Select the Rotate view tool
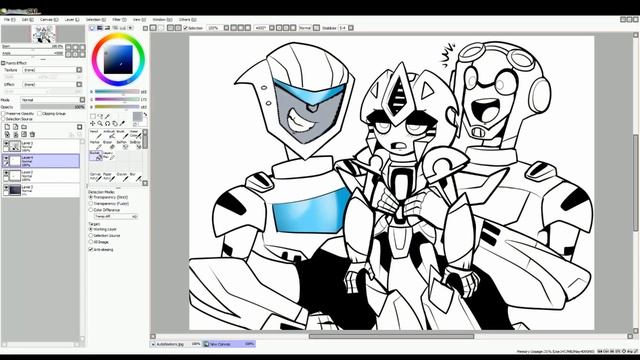The width and height of the screenshot is (640, 360). 107,123
